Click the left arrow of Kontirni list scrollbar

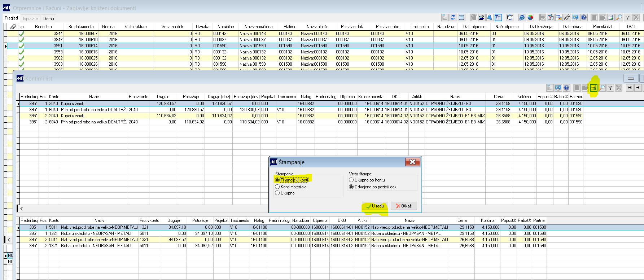(x=22, y=209)
